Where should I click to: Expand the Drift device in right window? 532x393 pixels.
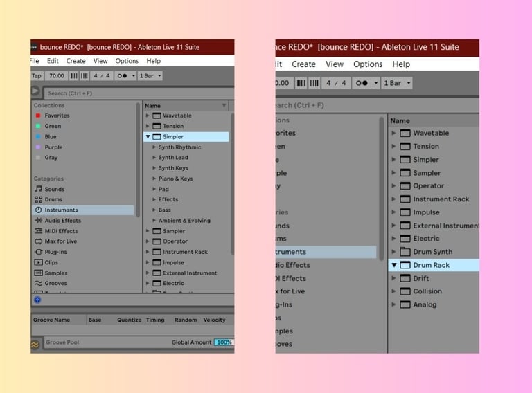393,278
